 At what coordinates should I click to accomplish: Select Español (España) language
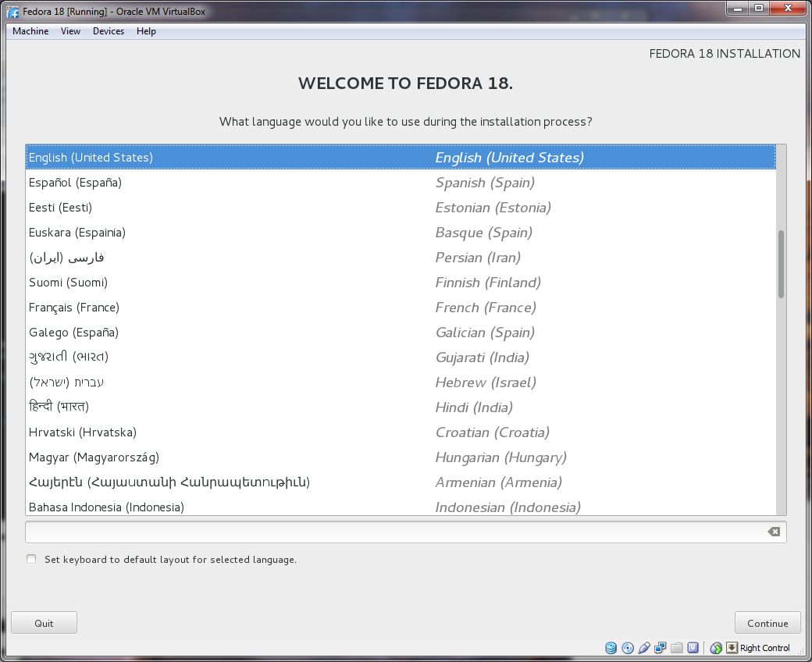tap(401, 182)
